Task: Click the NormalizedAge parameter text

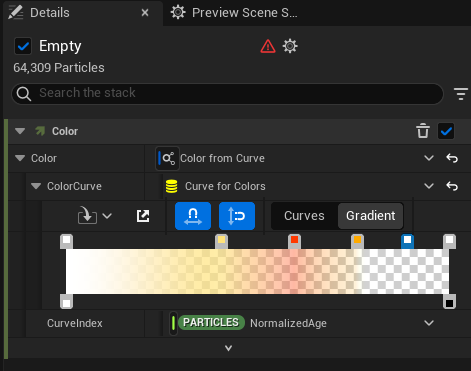Action: click(288, 323)
